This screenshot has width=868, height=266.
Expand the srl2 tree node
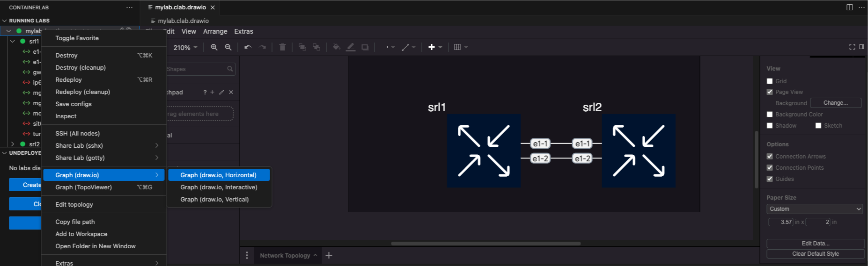13,144
